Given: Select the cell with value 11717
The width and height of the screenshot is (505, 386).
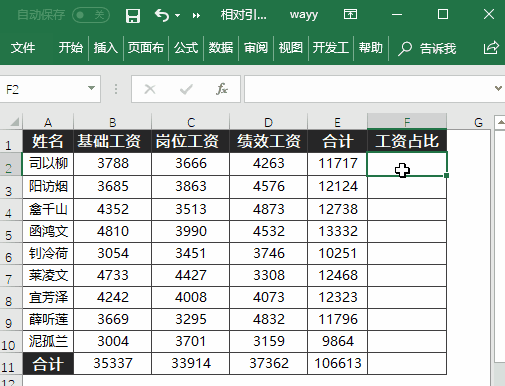Looking at the screenshot, I should point(337,164).
